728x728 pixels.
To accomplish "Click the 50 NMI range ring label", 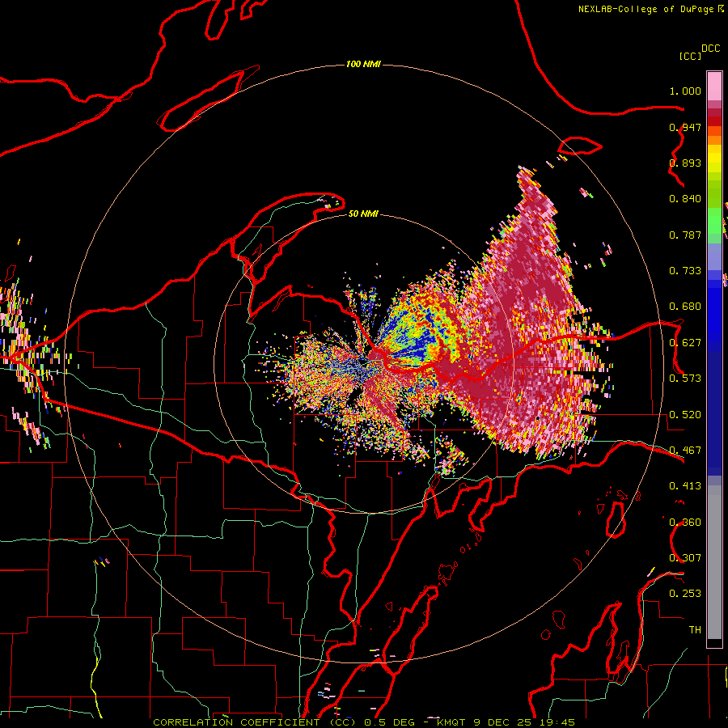I will (x=363, y=214).
